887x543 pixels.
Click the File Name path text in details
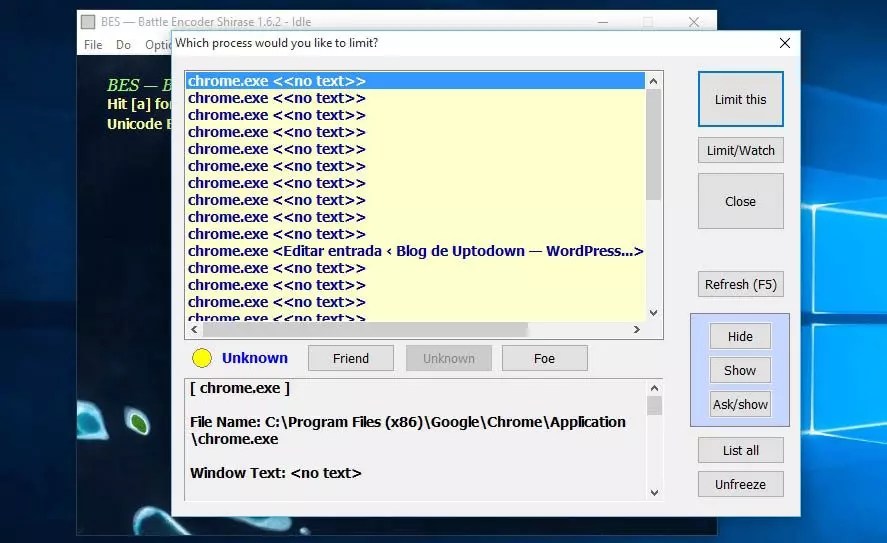pyautogui.click(x=408, y=430)
